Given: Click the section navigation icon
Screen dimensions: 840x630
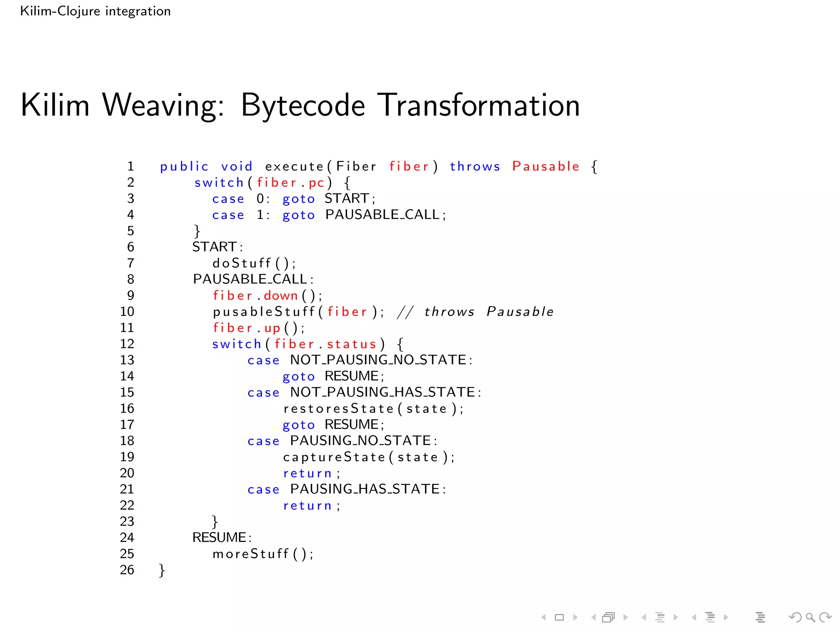Looking at the screenshot, I should (x=710, y=617).
